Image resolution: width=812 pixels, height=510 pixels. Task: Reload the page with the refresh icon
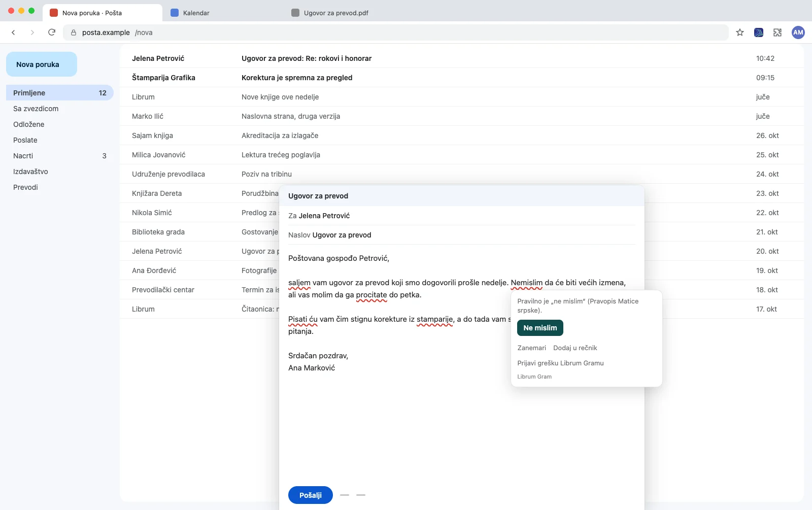52,32
